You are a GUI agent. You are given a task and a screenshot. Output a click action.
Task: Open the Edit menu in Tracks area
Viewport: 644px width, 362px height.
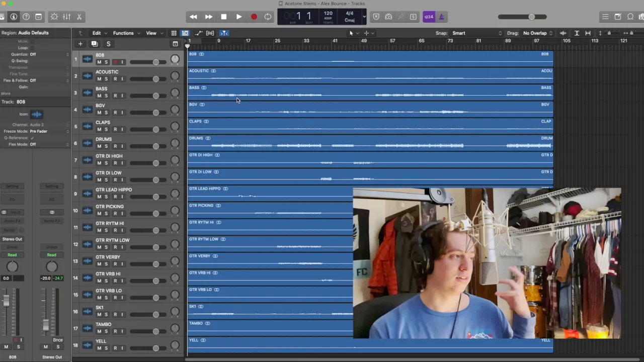coord(99,33)
